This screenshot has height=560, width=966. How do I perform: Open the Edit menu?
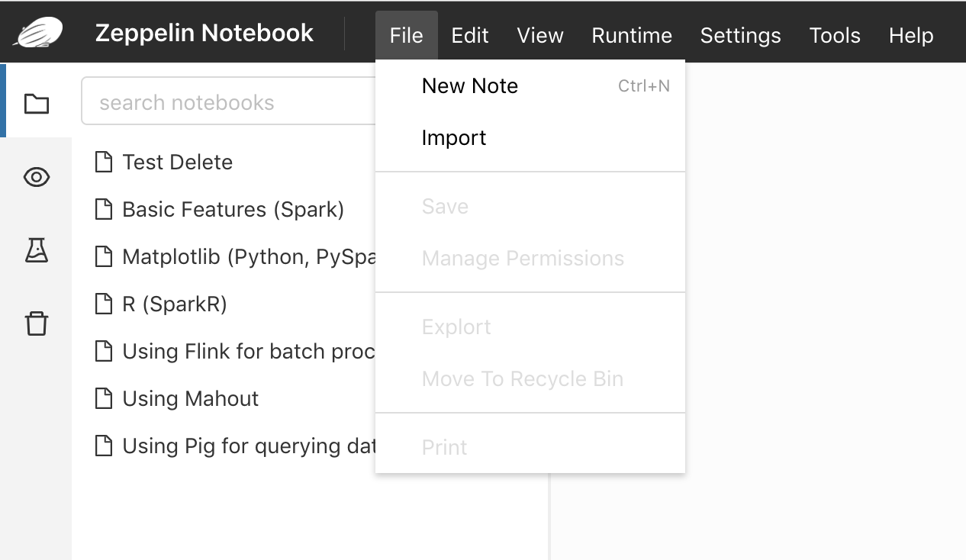[x=470, y=35]
